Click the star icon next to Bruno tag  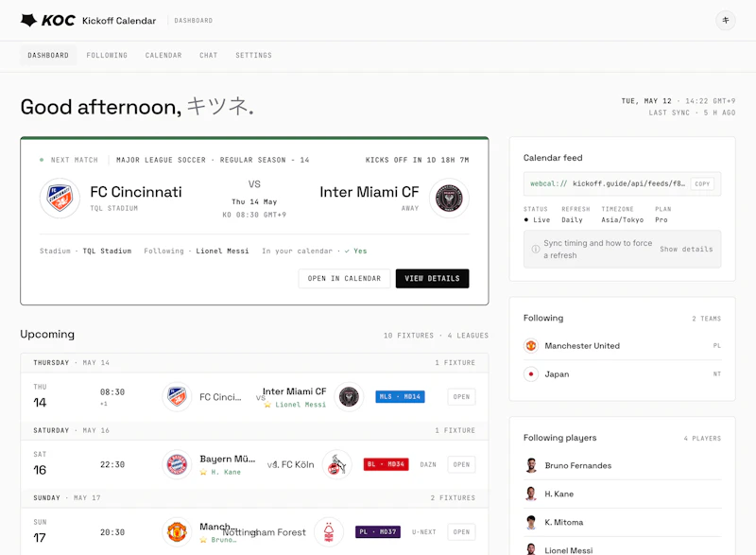pyautogui.click(x=203, y=540)
